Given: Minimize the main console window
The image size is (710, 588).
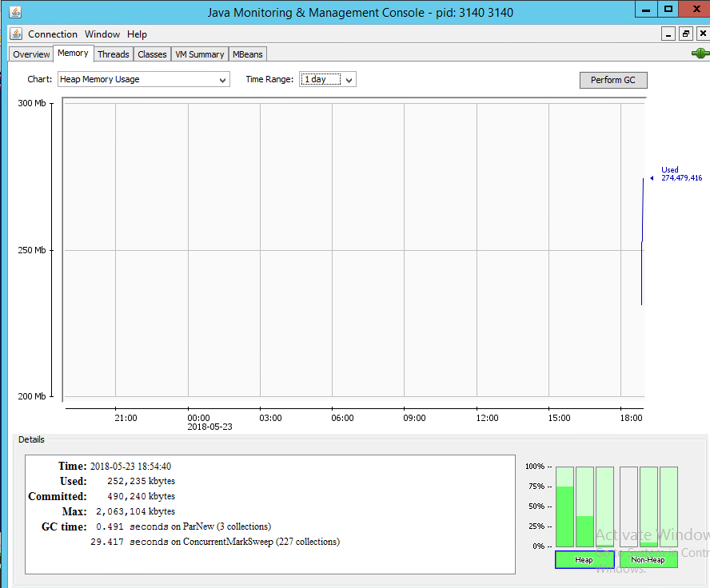Looking at the screenshot, I should (x=646, y=9).
